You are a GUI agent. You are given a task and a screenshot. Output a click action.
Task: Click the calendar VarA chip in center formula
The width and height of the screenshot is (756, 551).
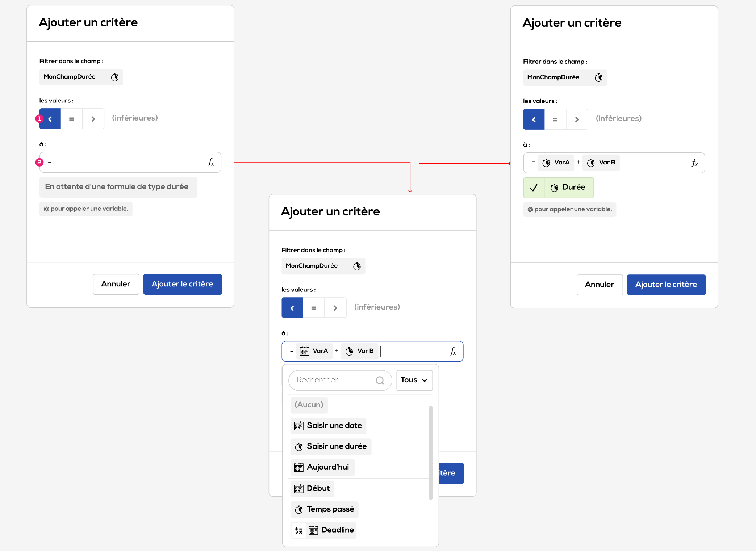[x=314, y=351]
